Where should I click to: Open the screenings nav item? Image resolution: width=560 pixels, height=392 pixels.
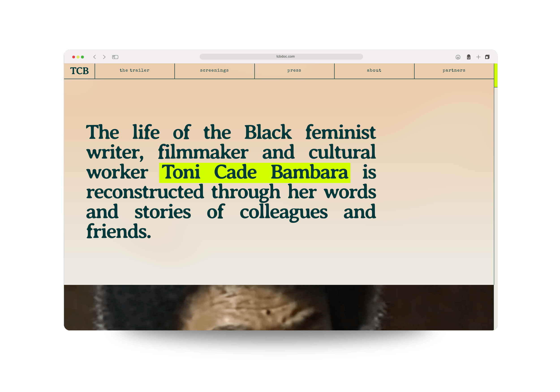point(214,71)
